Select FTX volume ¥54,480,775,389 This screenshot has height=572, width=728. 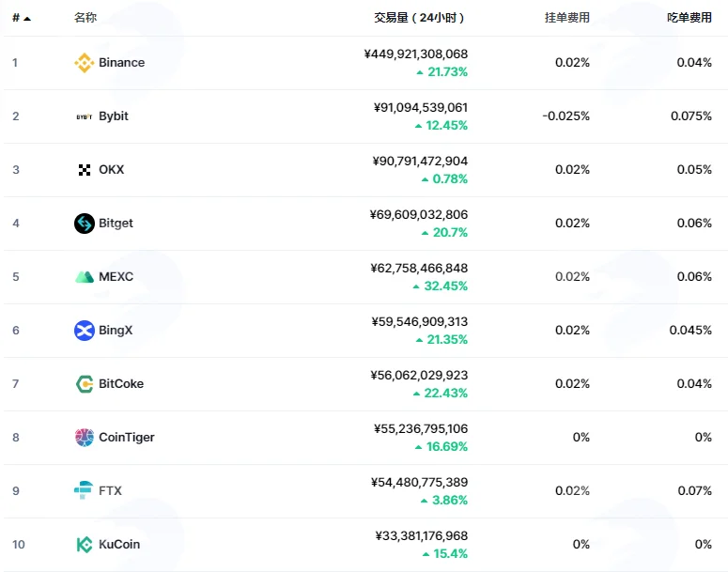click(420, 483)
